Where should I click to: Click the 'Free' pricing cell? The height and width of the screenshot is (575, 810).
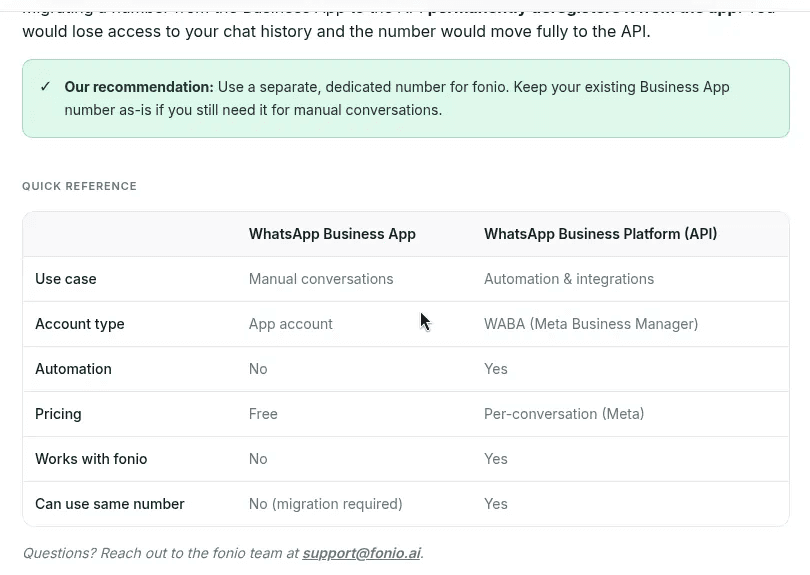click(x=263, y=414)
